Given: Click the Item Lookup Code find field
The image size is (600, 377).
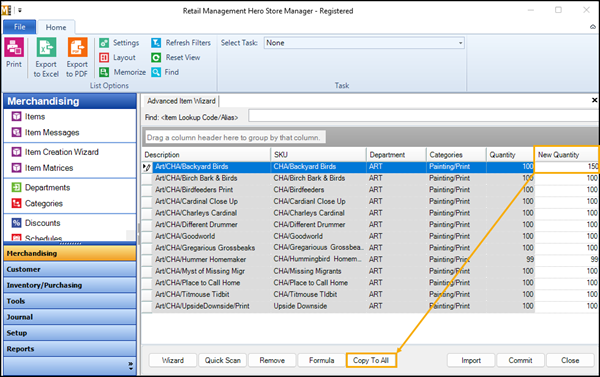Looking at the screenshot, I should [424, 116].
